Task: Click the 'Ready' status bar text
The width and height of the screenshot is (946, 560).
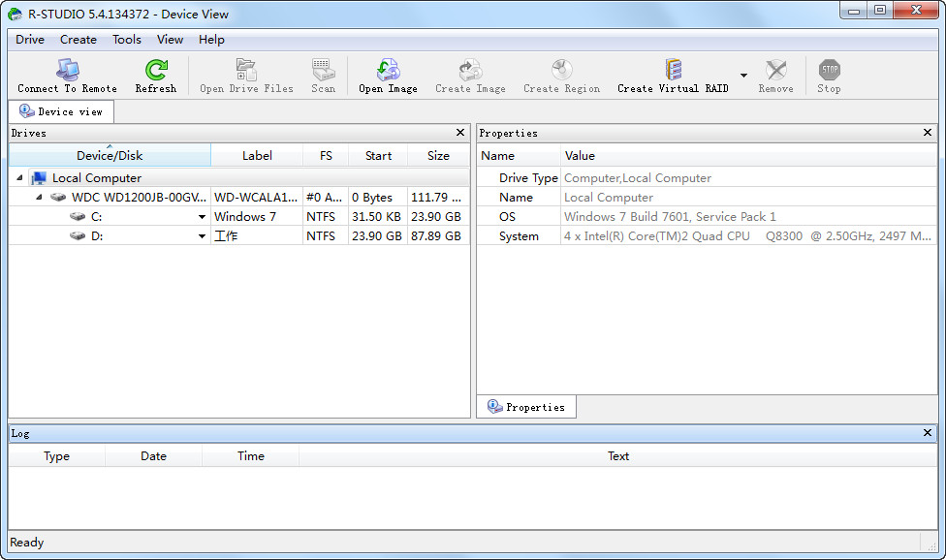Action: [x=26, y=542]
